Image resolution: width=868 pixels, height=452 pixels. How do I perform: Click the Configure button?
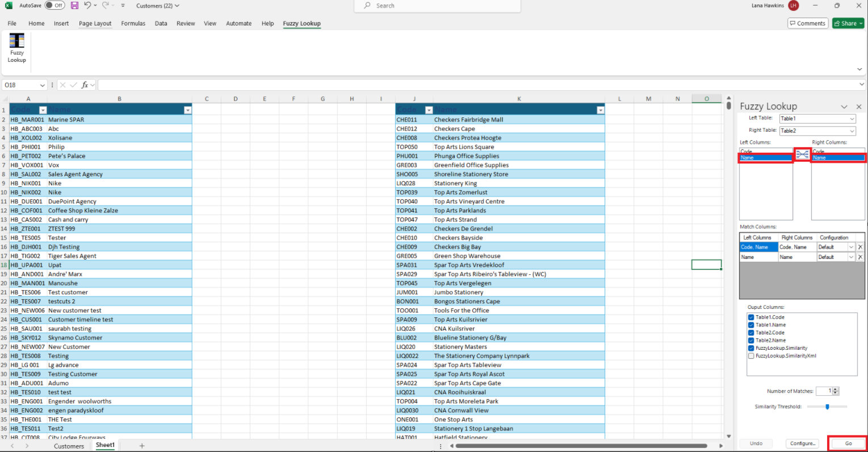803,443
